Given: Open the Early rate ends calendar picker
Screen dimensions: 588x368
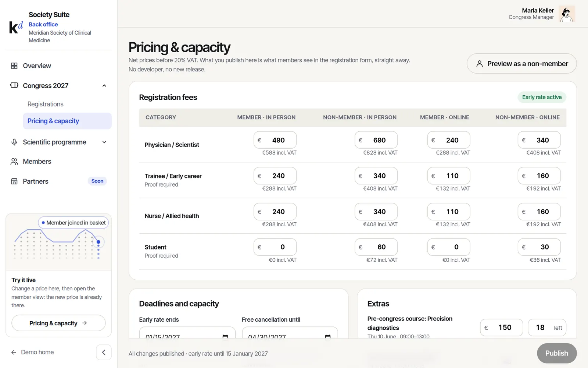Looking at the screenshot, I should pos(225,337).
